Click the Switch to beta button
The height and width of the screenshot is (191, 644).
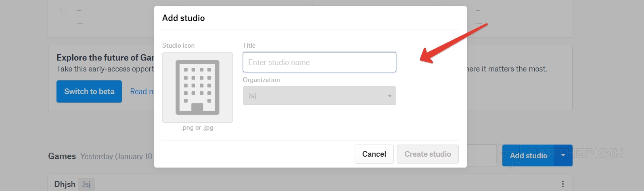click(x=89, y=92)
